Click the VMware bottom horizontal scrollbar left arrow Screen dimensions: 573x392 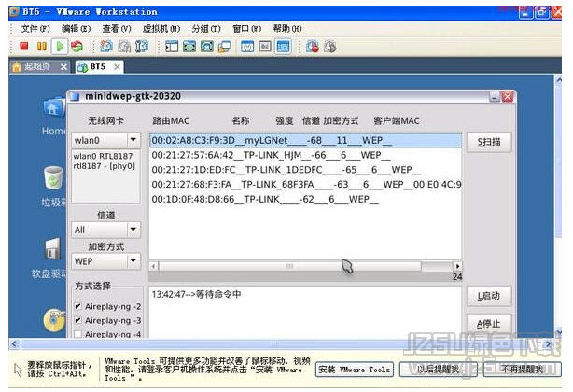click(14, 343)
